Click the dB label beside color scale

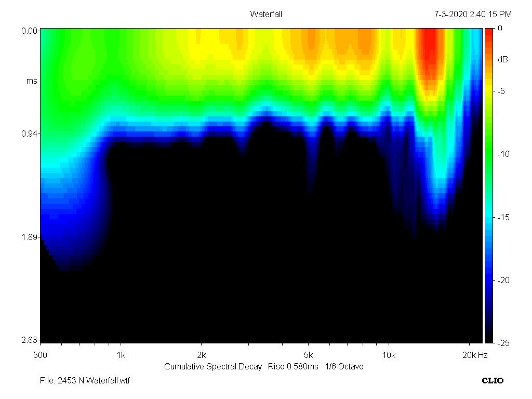point(502,60)
